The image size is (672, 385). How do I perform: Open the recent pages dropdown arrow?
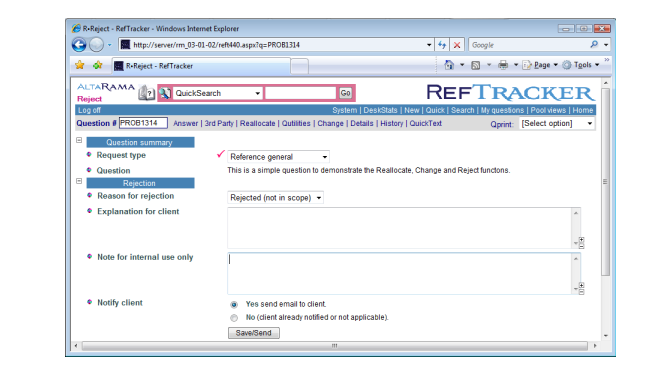pos(110,45)
